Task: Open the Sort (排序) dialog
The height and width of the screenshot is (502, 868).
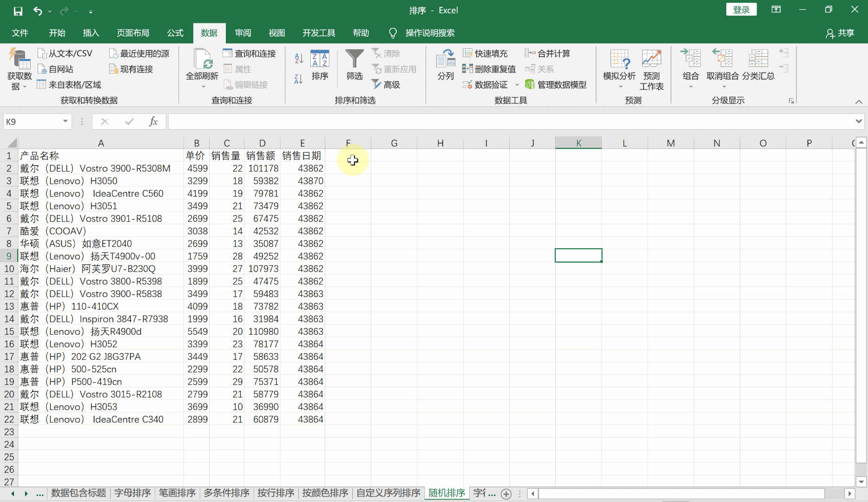Action: coord(320,65)
